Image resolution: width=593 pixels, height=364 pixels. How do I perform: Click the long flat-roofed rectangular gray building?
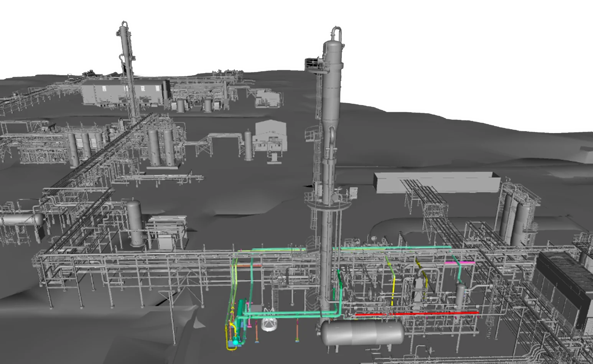tap(437, 182)
